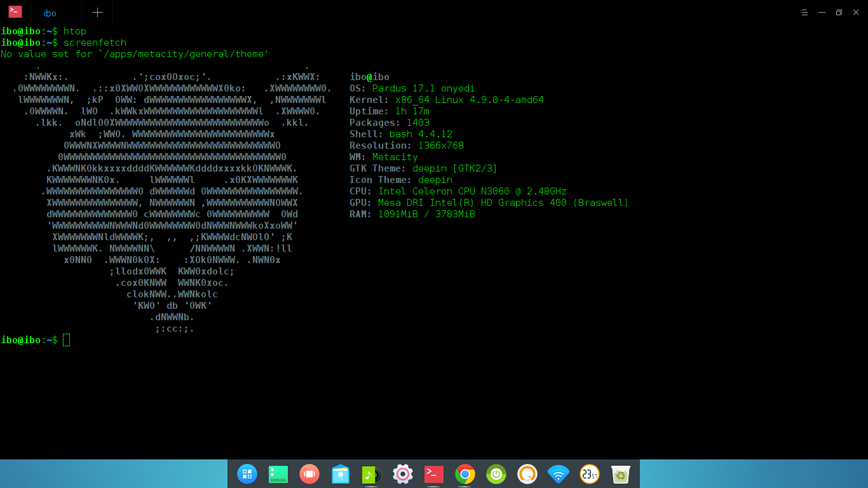This screenshot has width=868, height=488.
Task: Open the orange volume dial icon in the dock
Action: click(x=527, y=474)
